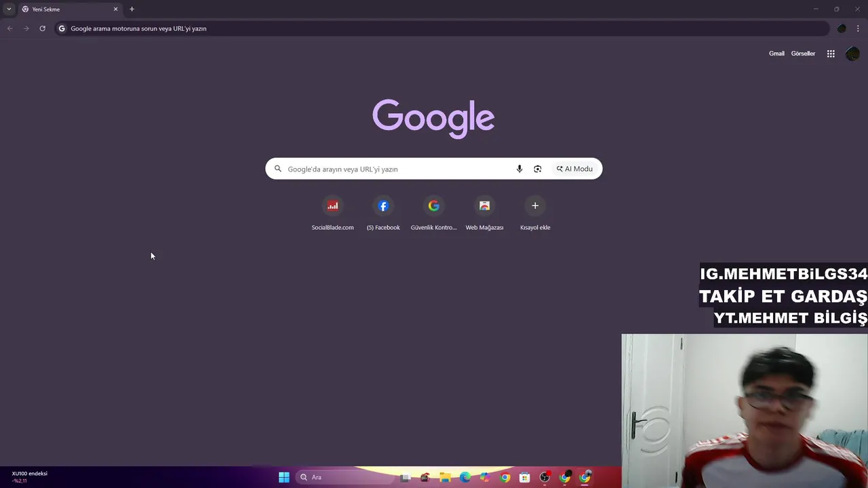Open Microsoft Store from the taskbar
The height and width of the screenshot is (488, 868).
pyautogui.click(x=525, y=477)
